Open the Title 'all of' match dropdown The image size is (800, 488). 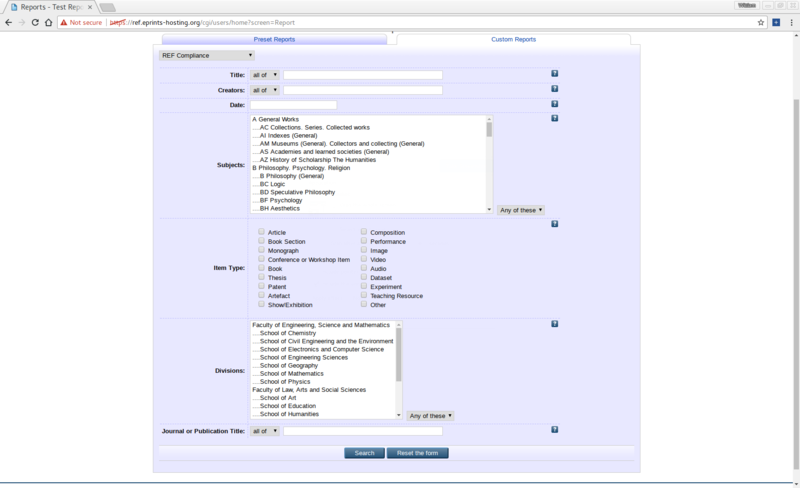(265, 75)
